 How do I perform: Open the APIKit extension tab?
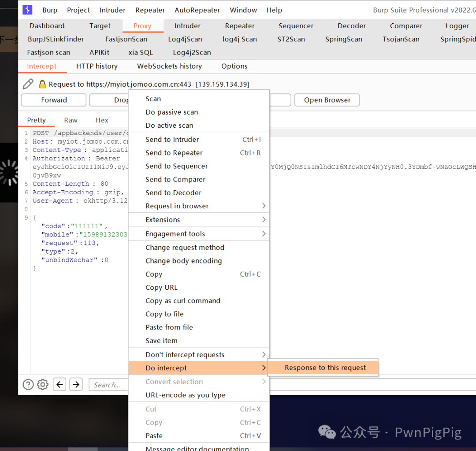(99, 52)
